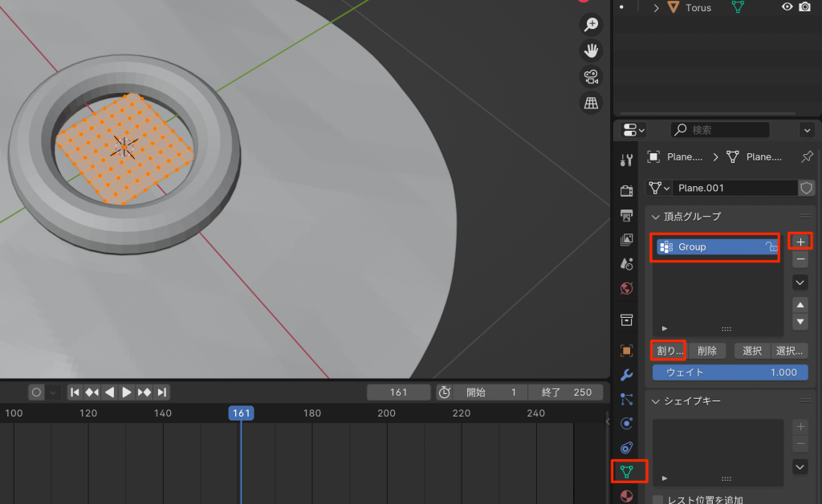Click the viewport zoom magnifier icon
Screen dimensions: 822x504
[591, 25]
